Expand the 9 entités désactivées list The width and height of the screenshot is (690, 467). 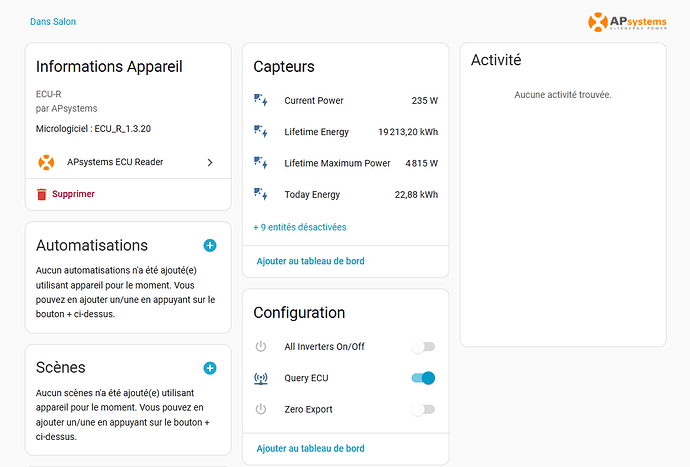[300, 227]
